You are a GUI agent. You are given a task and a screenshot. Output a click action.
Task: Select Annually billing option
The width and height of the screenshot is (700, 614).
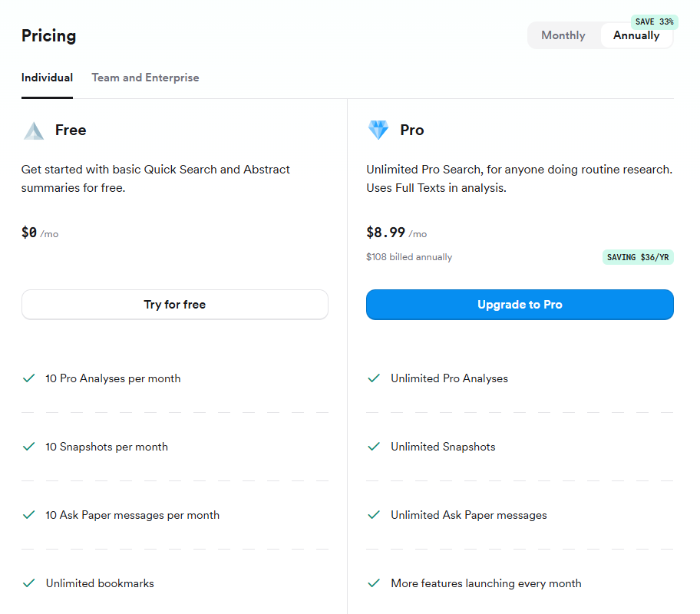pyautogui.click(x=636, y=35)
